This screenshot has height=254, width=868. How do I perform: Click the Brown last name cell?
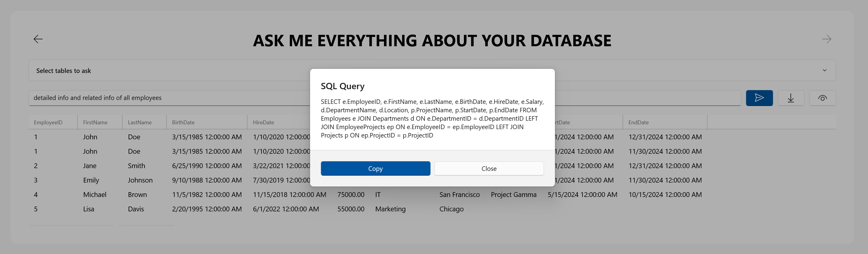pyautogui.click(x=138, y=195)
